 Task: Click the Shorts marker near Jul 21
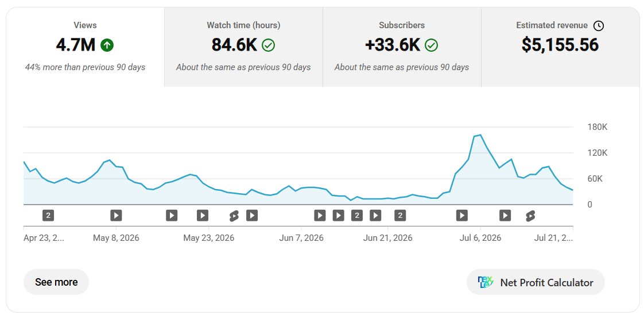[x=530, y=216]
